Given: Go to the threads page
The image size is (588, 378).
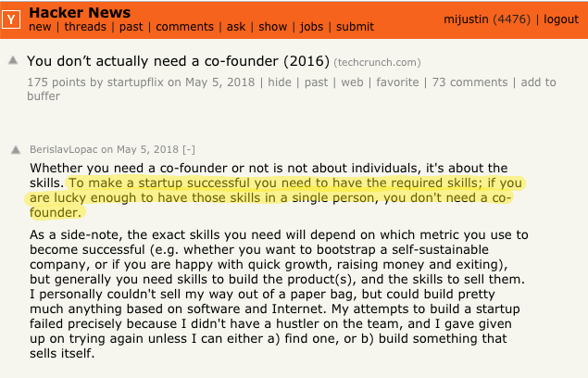Looking at the screenshot, I should [85, 27].
